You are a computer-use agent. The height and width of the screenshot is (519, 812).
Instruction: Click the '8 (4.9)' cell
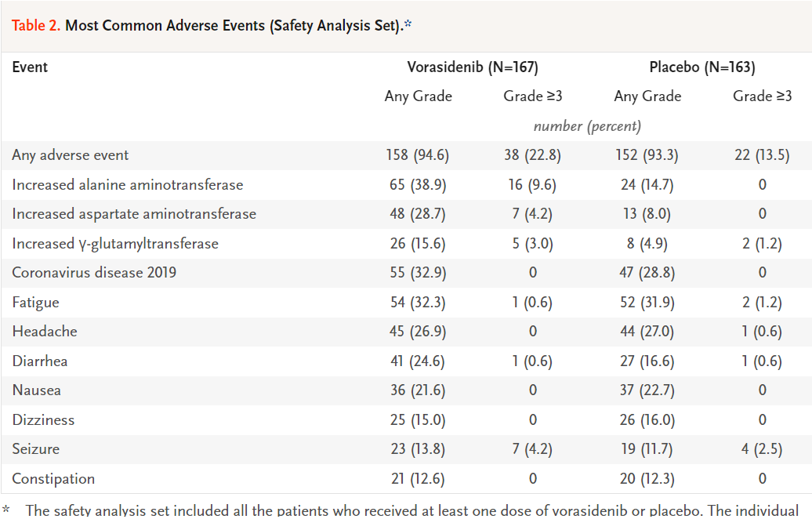647,244
